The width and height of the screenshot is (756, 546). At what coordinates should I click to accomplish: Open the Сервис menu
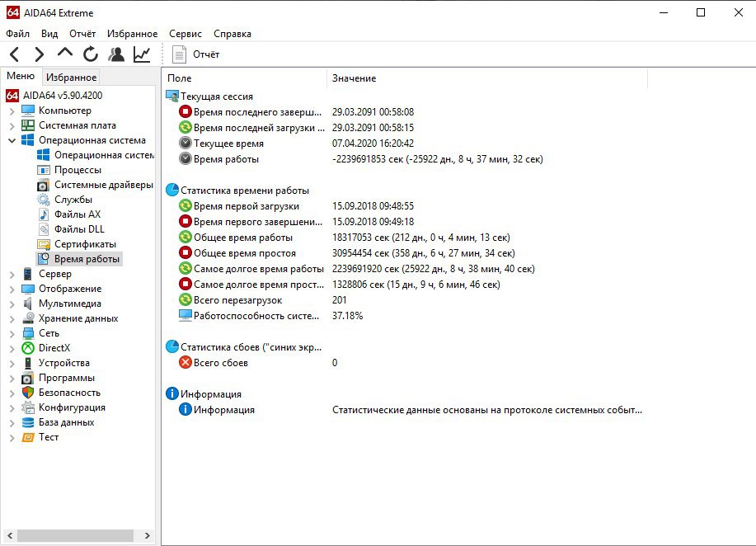point(185,34)
